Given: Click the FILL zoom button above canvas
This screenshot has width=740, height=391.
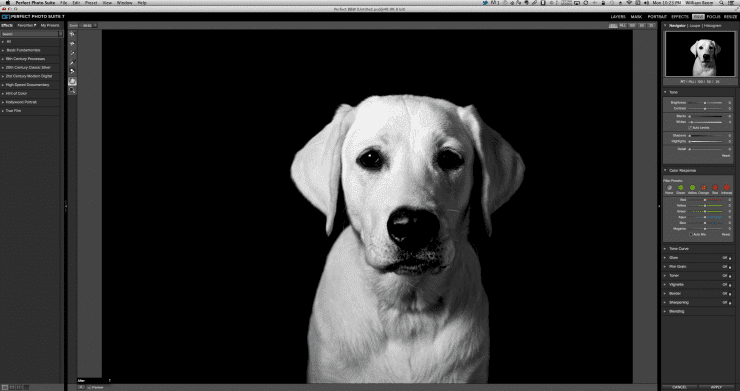Looking at the screenshot, I should tap(623, 26).
